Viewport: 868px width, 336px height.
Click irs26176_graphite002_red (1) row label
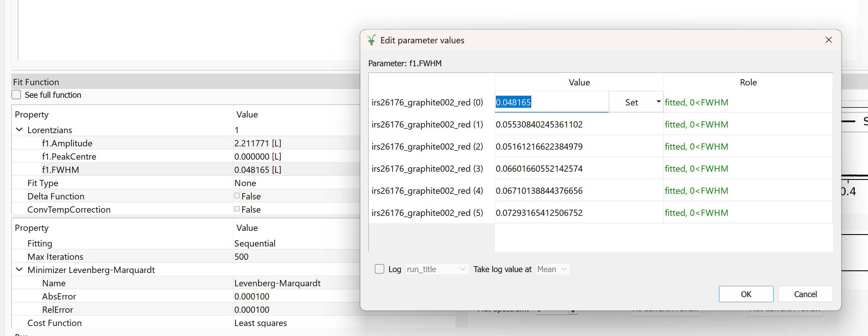coord(427,124)
